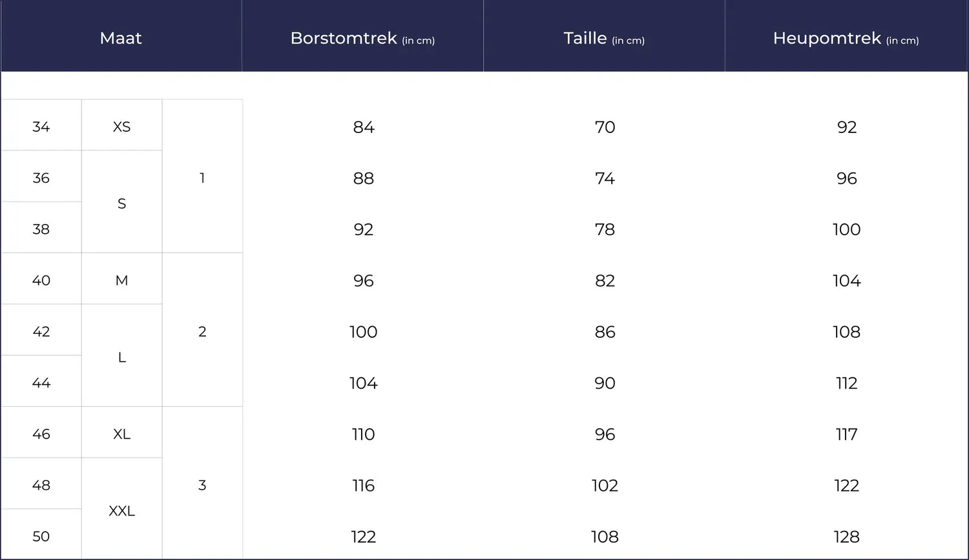
Task: Click the S size cell
Action: click(121, 203)
